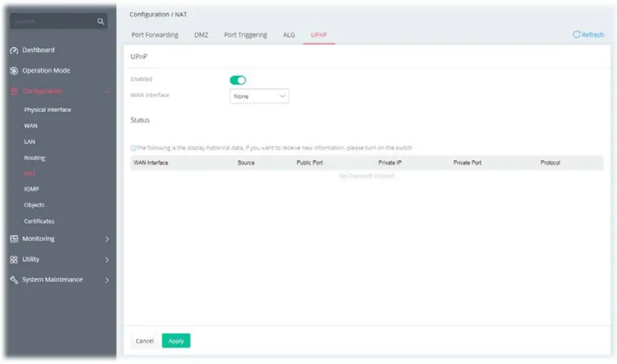Click the Source column header

point(246,163)
